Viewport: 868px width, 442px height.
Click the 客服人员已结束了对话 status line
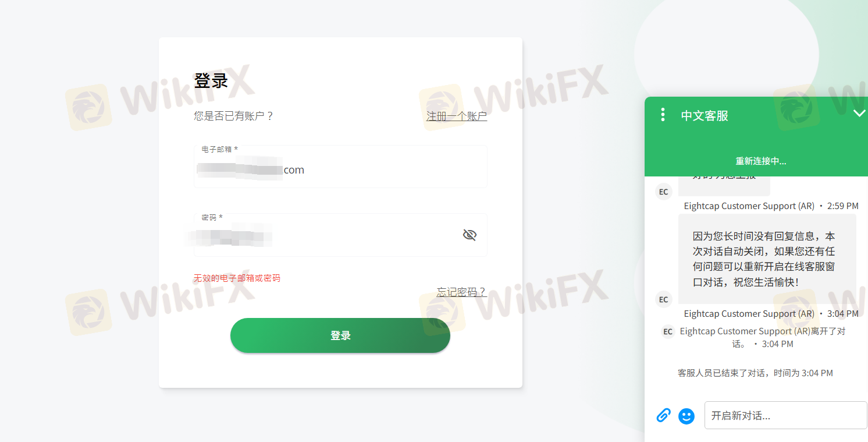click(x=755, y=373)
